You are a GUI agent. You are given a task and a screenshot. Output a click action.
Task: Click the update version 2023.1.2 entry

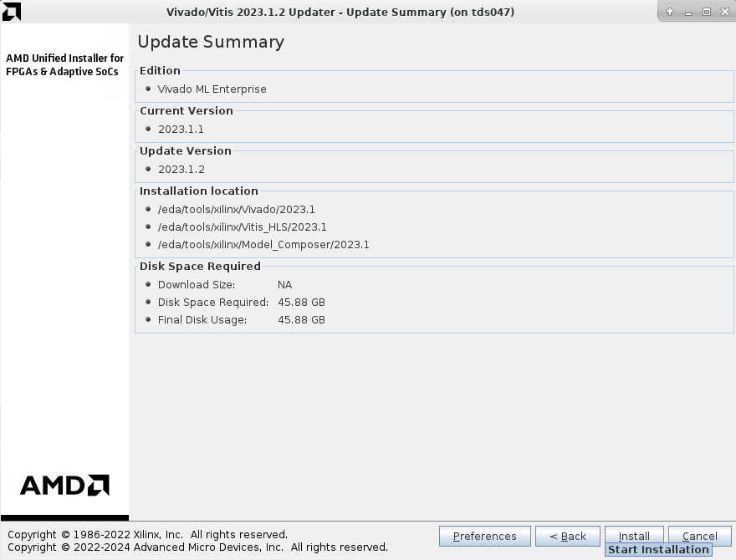point(181,169)
